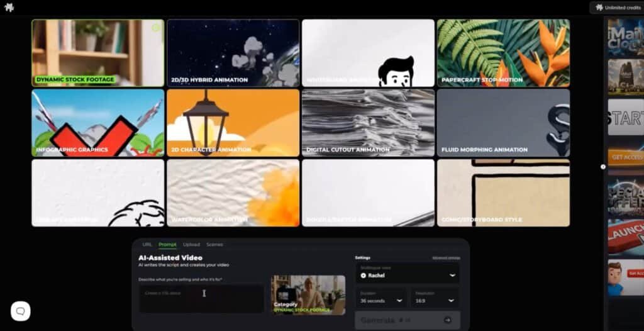Screen dimensions: 644x331
Task: Click the round side panel collapse handle
Action: point(603,167)
